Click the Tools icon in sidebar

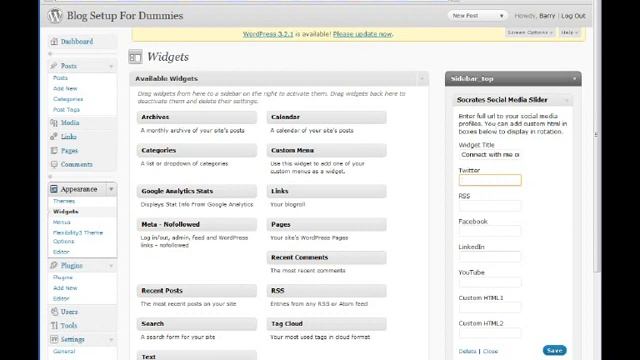point(54,326)
